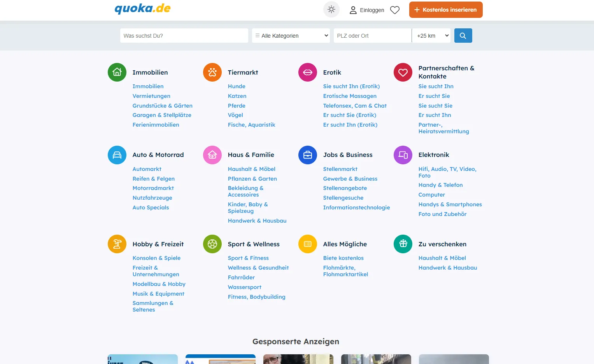The height and width of the screenshot is (364, 594).
Task: Click the Einloggen user icon
Action: 353,10
